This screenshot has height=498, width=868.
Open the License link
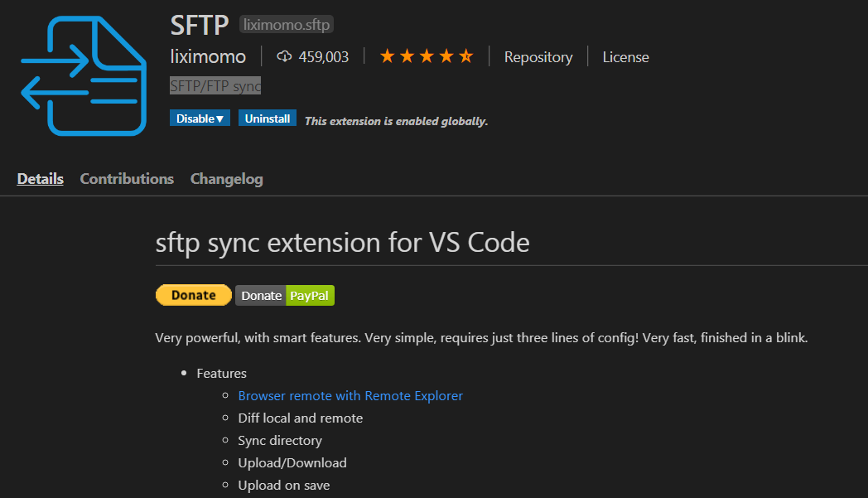(625, 57)
